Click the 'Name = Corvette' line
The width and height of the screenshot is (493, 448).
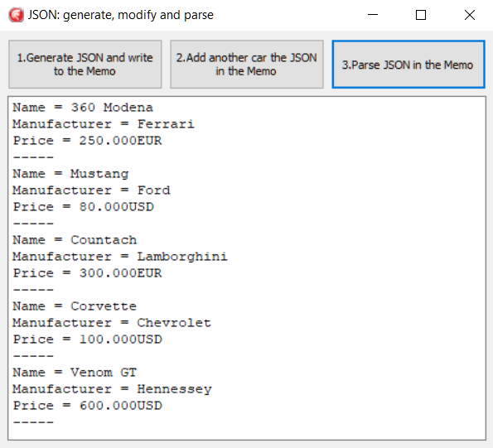pyautogui.click(x=75, y=306)
